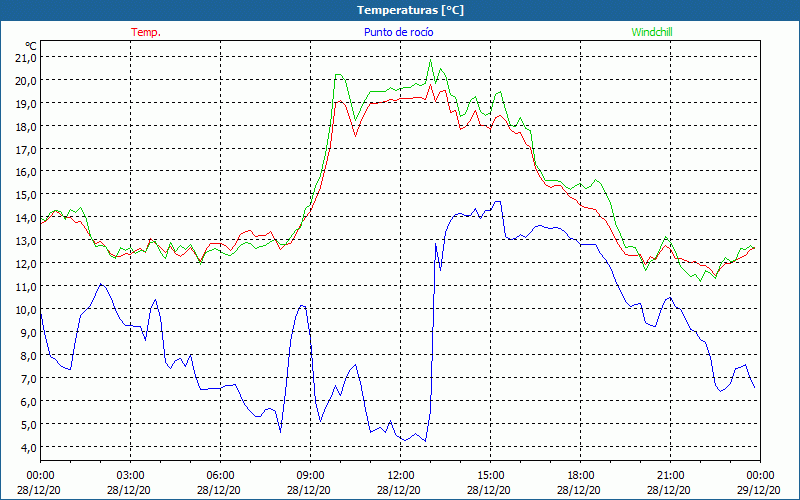This screenshot has height=500, width=800.
Task: Click the 21,0 y-axis value
Action: 26,57
